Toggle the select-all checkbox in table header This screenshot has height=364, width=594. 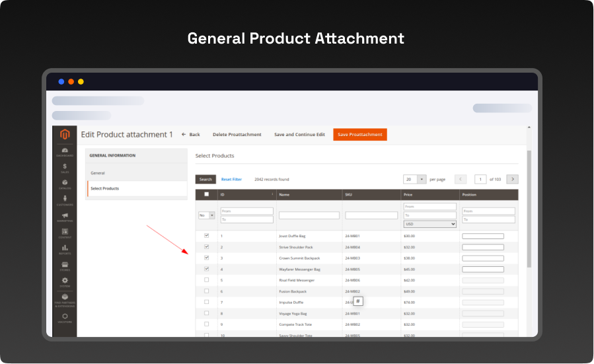(207, 194)
